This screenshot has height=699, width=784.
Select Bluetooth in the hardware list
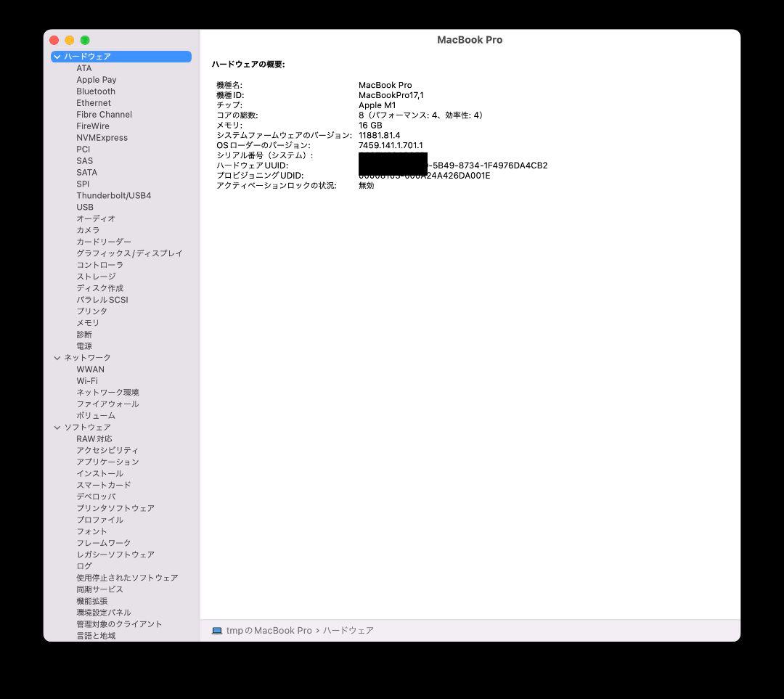[95, 91]
